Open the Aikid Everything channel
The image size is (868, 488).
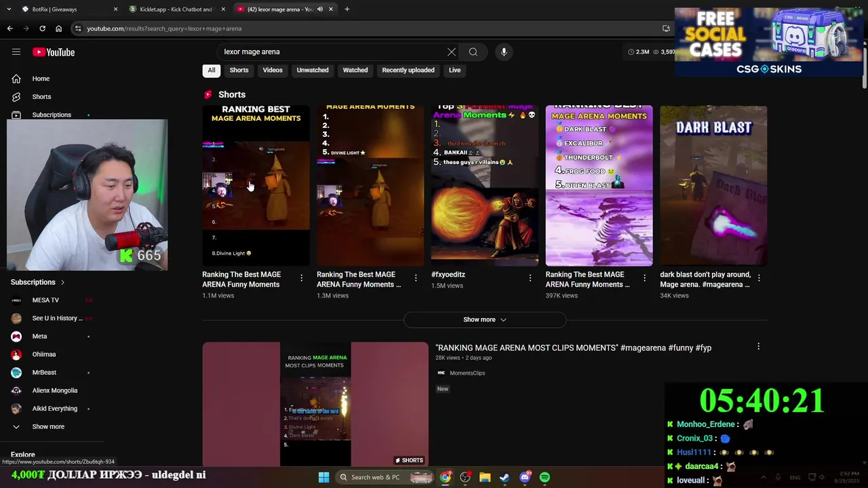[55, 409]
